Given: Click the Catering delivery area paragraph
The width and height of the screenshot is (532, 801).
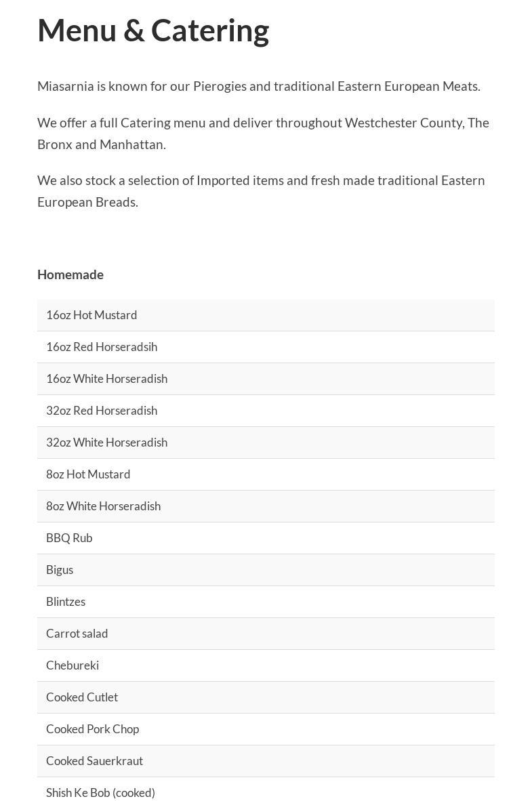Looking at the screenshot, I should [x=263, y=133].
